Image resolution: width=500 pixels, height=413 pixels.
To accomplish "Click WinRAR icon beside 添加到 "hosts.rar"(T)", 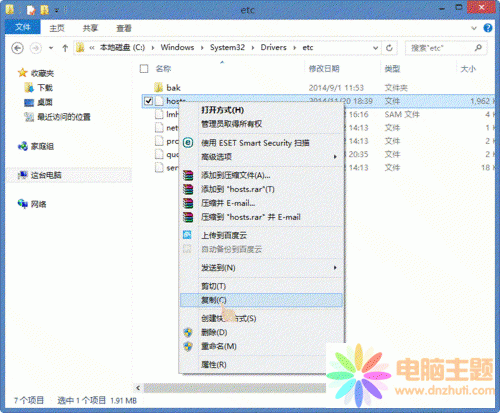I will pyautogui.click(x=188, y=189).
